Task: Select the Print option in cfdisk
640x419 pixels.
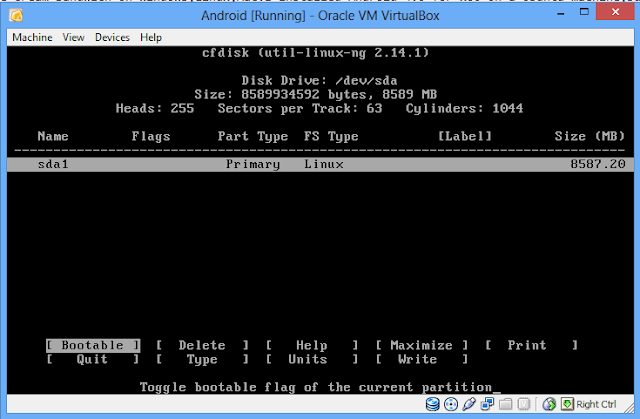Action: point(531,346)
